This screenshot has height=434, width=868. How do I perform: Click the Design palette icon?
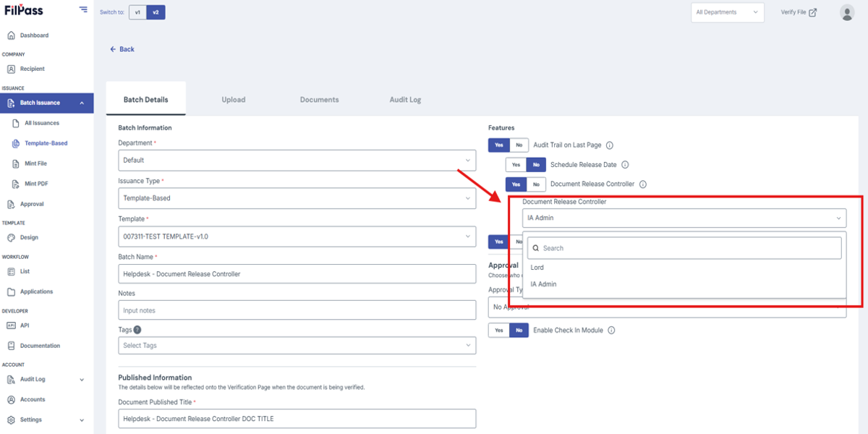pyautogui.click(x=11, y=237)
